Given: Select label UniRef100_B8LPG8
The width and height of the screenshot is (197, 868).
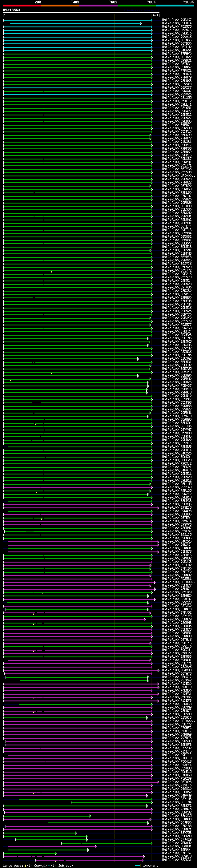Looking at the screenshot, I should [177, 501].
